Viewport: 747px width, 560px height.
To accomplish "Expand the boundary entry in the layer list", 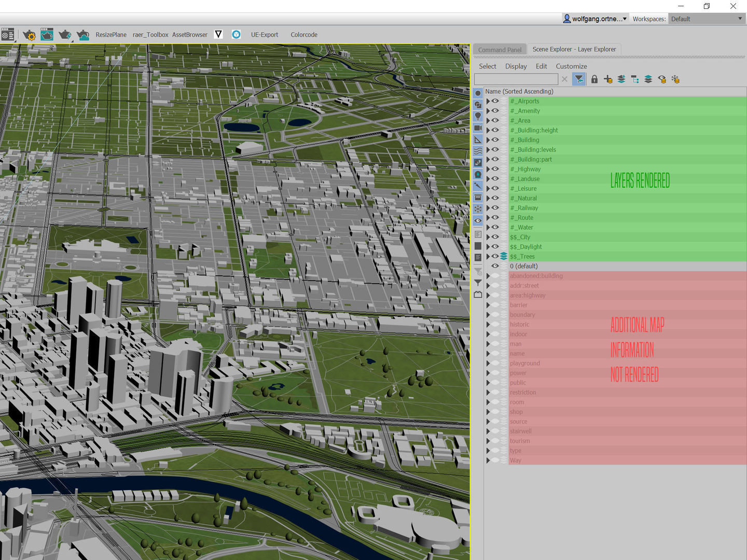I will (489, 315).
